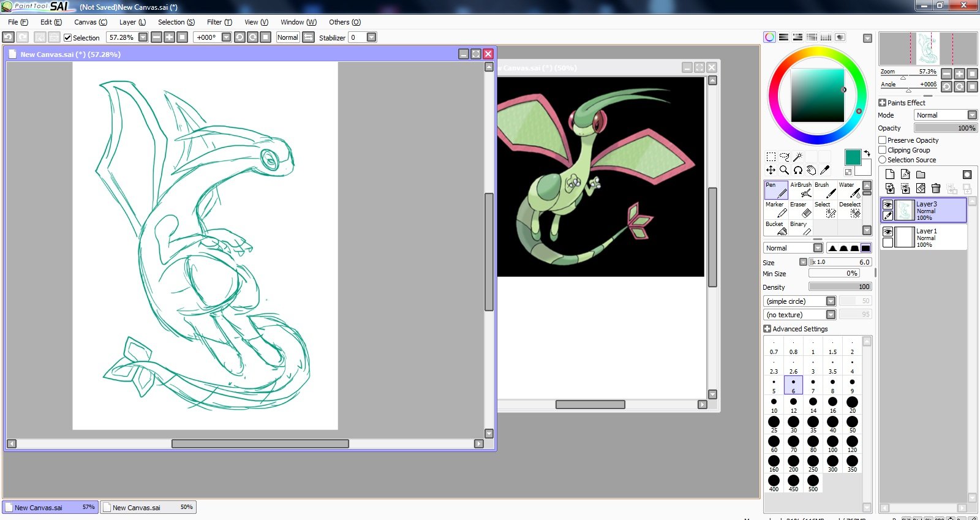Enable Clipping Group

pyautogui.click(x=883, y=150)
